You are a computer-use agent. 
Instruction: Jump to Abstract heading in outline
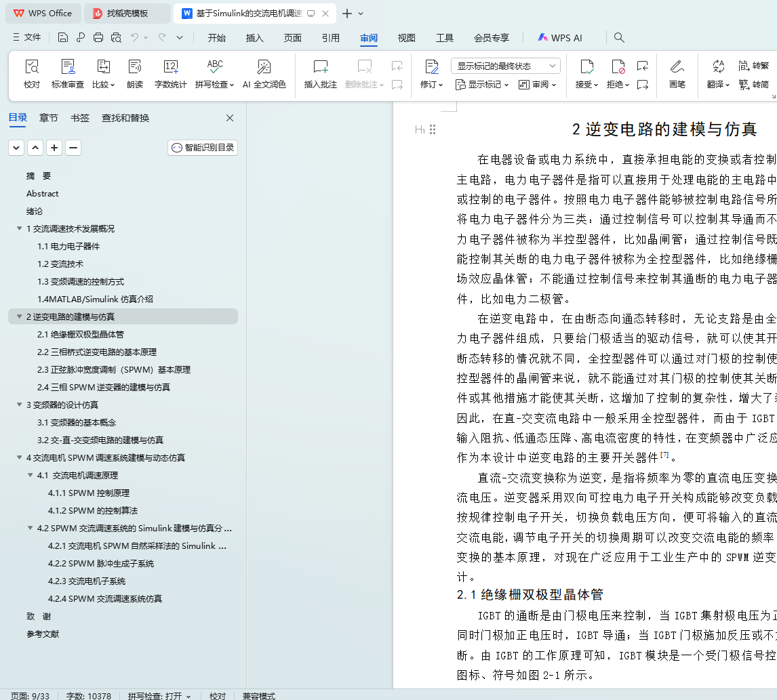(43, 194)
